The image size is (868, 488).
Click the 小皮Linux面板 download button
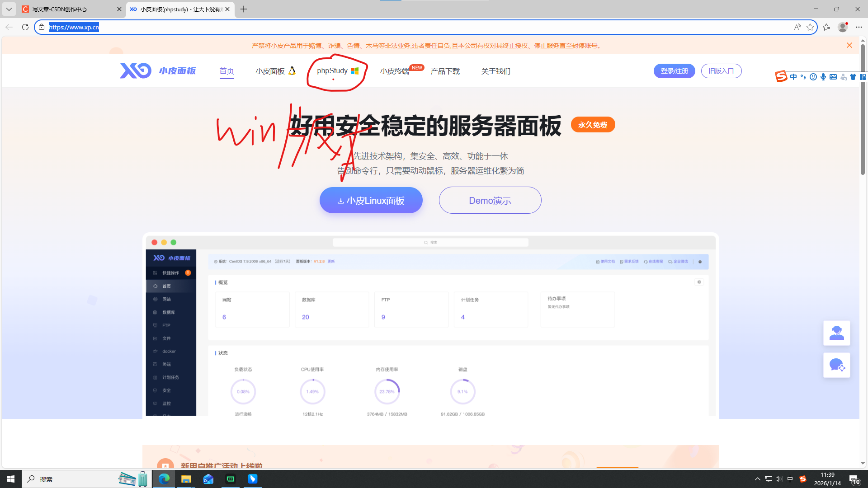371,200
